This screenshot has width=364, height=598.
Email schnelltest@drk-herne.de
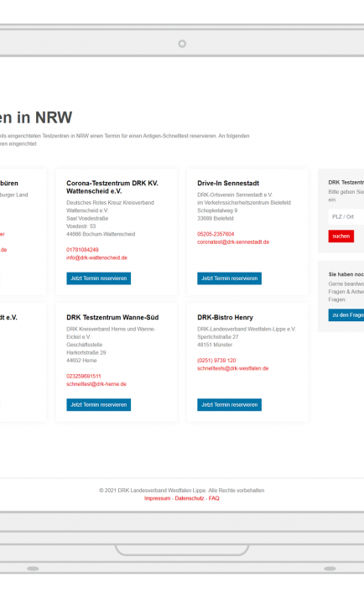(96, 384)
